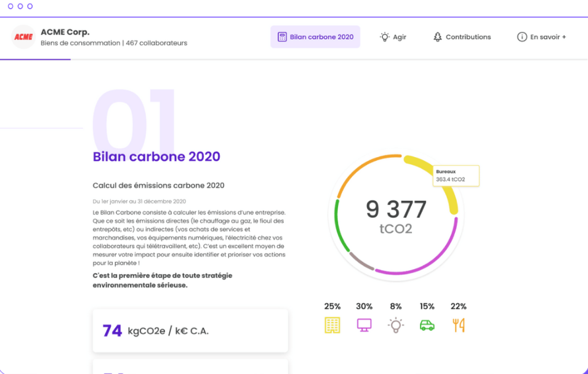Select the lightbulb icon below 8%
Screen dimensions: 588x374
tap(396, 325)
